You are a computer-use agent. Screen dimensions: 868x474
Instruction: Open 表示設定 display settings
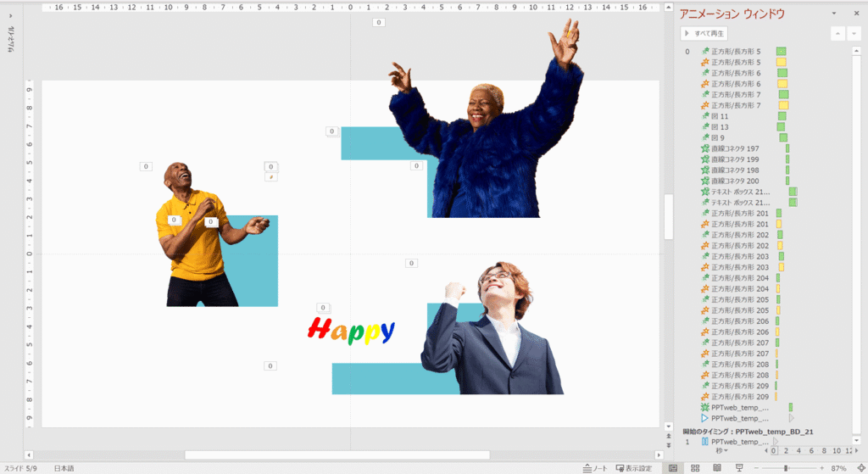(634, 468)
